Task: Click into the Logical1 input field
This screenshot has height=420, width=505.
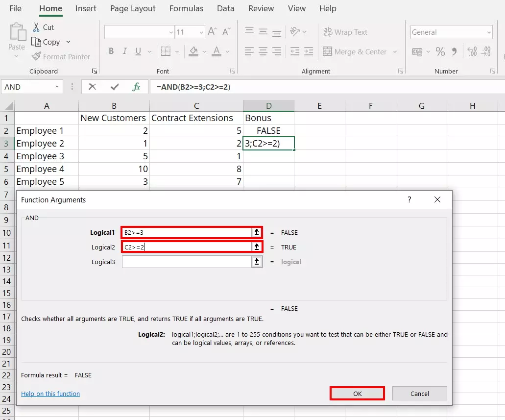Action: tap(187, 232)
